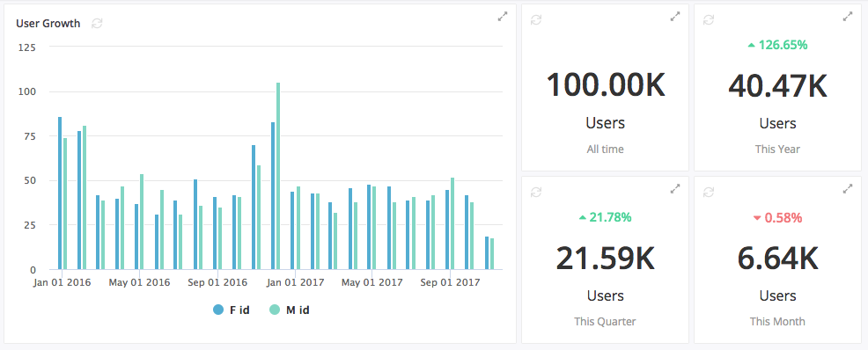Click the Jan 01 2017 axis label

tap(295, 283)
